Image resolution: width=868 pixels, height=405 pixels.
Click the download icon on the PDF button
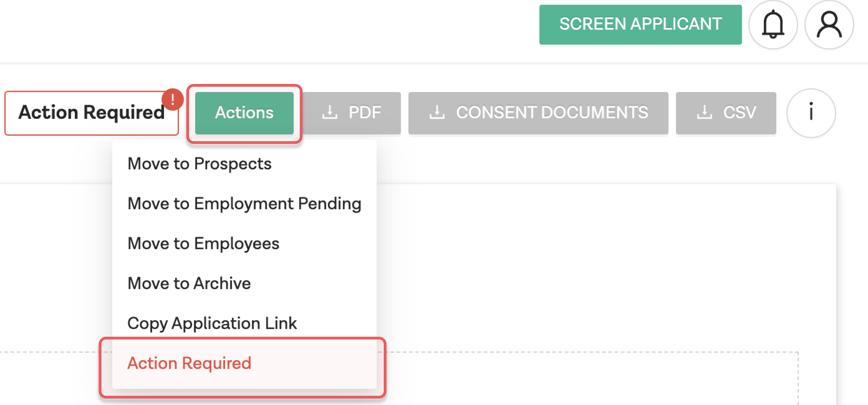pos(329,113)
